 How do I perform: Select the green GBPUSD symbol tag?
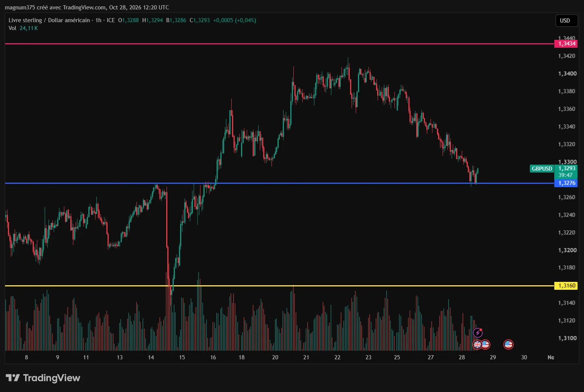542,169
